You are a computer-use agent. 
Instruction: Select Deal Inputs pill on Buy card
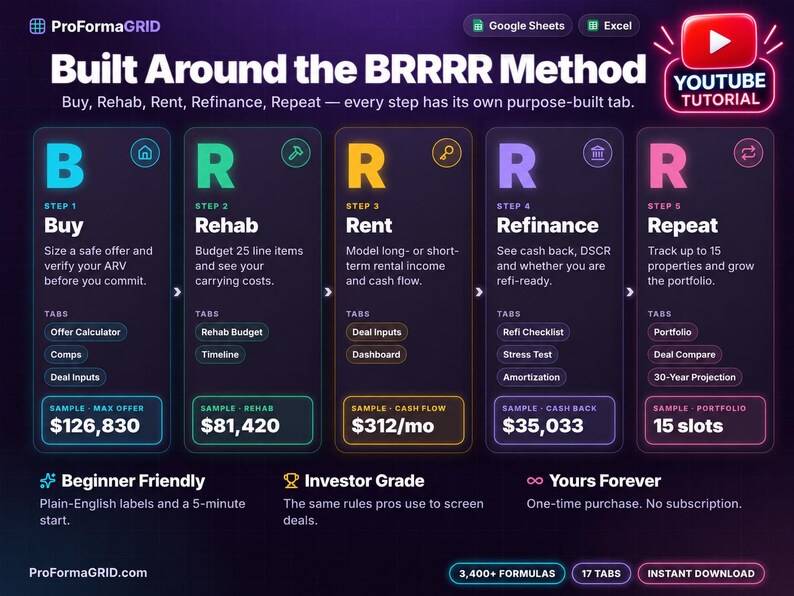point(75,377)
